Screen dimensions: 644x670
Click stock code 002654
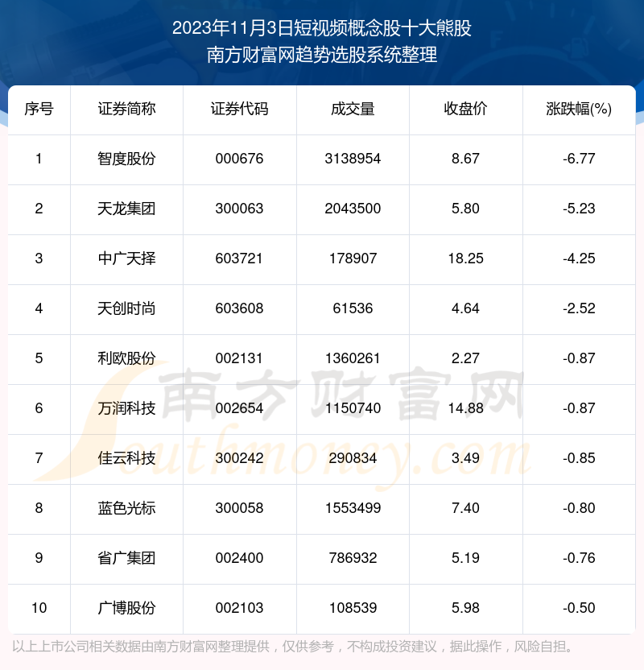point(239,408)
